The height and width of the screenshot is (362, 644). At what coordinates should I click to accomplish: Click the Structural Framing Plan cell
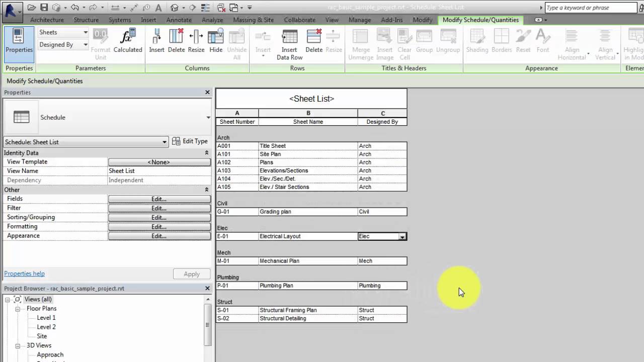308,310
